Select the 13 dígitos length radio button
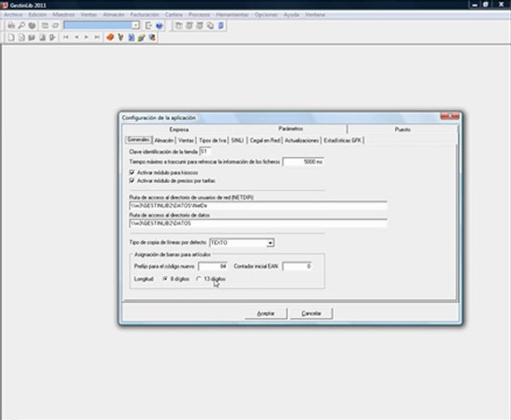The image size is (511, 420). tap(198, 279)
